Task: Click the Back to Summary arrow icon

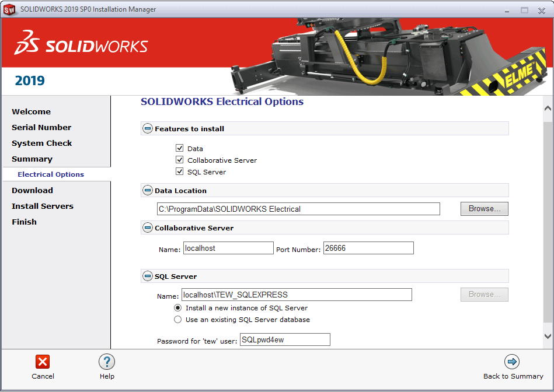Action: [512, 362]
